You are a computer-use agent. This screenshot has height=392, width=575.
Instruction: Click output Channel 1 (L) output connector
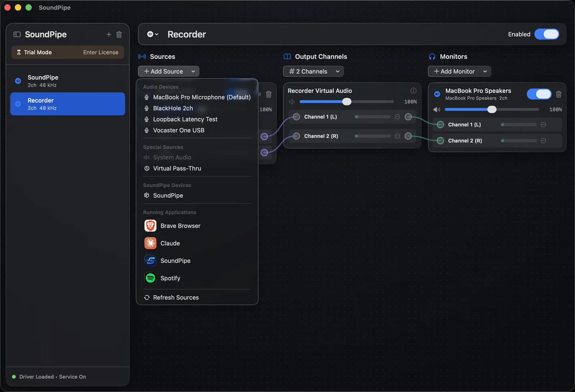click(408, 117)
